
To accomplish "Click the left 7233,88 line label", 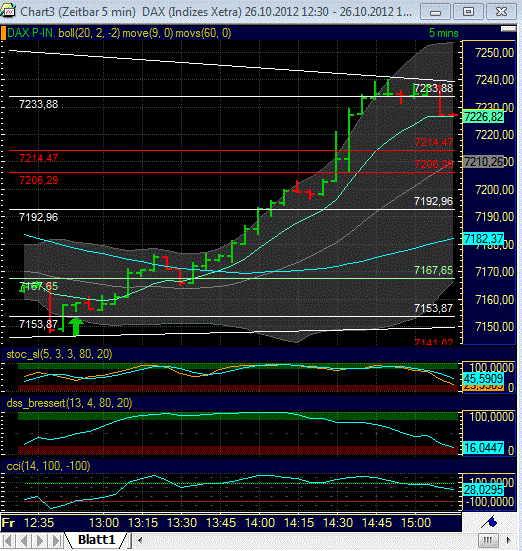I will click(x=39, y=104).
